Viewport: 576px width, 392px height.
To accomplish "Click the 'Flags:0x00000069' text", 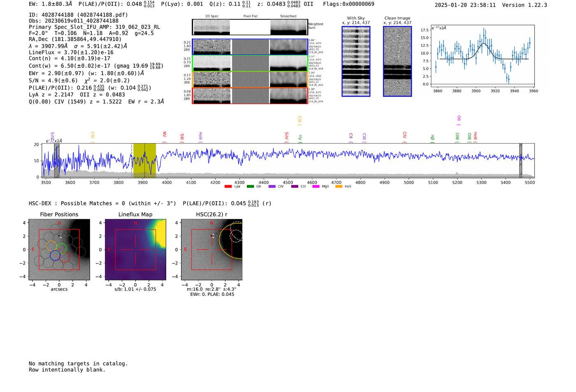I will tap(348, 4).
